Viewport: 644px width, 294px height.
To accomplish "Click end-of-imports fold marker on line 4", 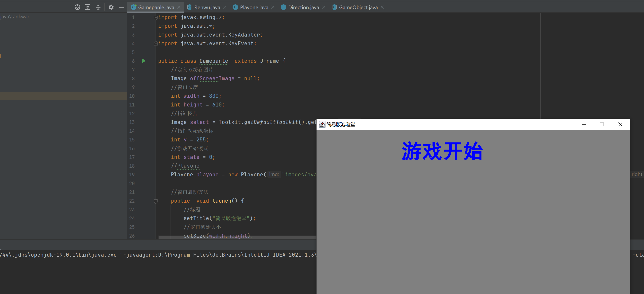I will pos(156,44).
